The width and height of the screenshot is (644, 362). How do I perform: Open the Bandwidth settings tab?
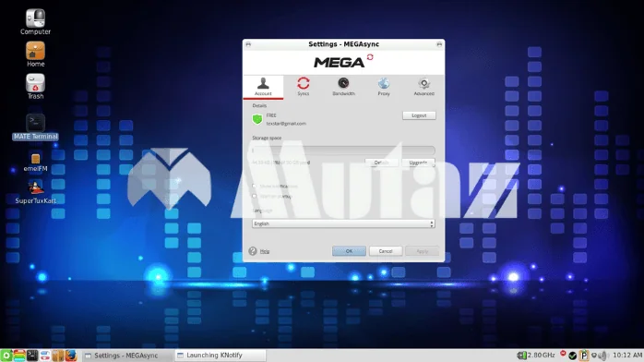tap(343, 87)
